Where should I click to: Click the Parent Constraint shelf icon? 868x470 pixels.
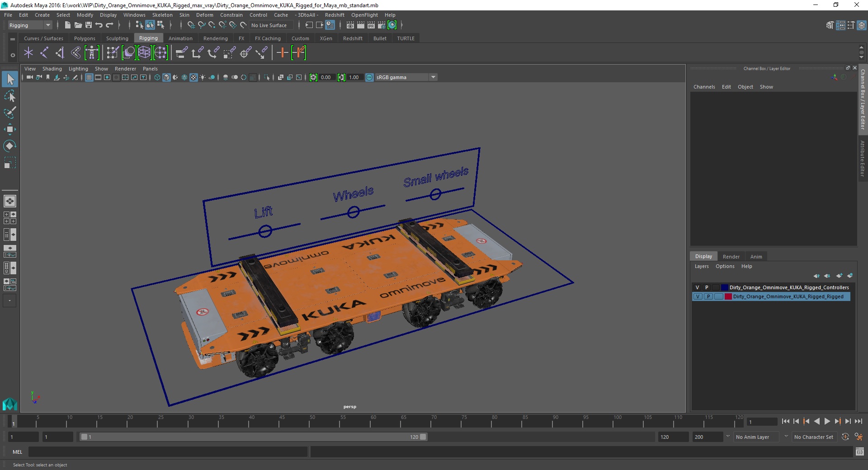182,53
